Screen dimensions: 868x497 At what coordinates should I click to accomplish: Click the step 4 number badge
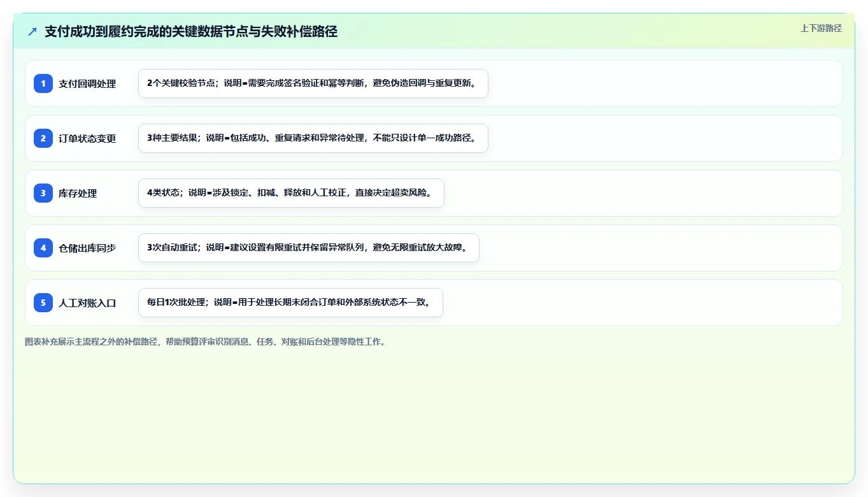(43, 248)
